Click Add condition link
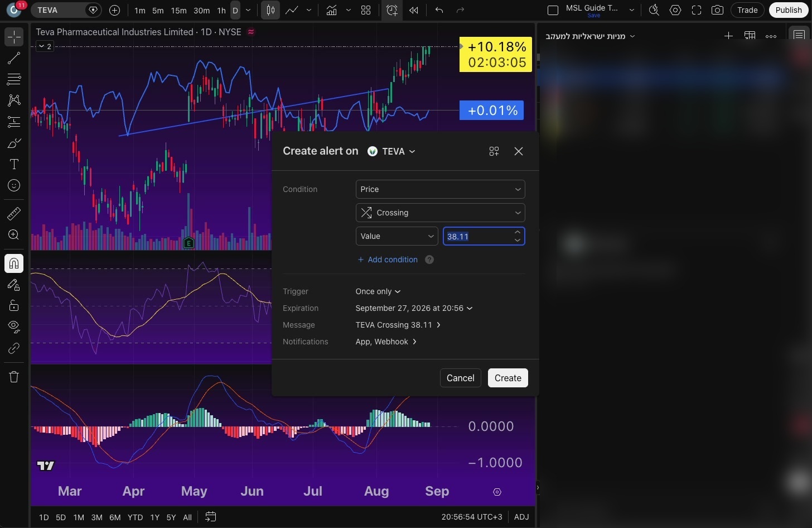812x528 pixels. point(387,260)
